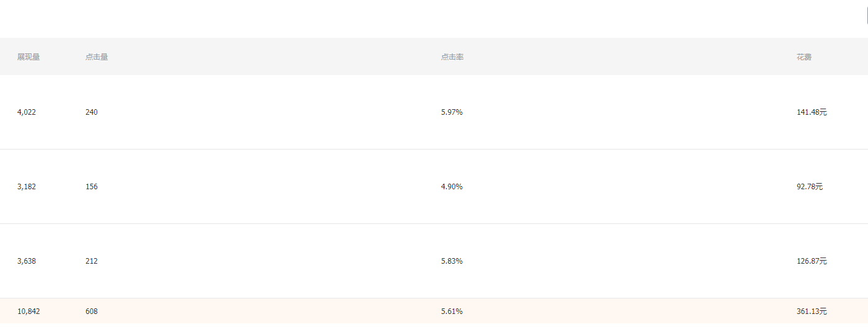Image resolution: width=868 pixels, height=327 pixels.
Task: Select the 5.83% click rate cell
Action: (x=452, y=261)
